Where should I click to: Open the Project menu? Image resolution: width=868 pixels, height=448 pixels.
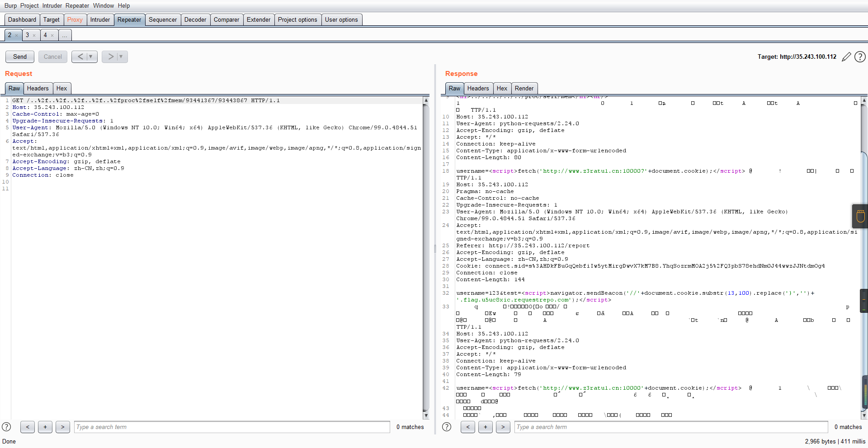(x=29, y=6)
